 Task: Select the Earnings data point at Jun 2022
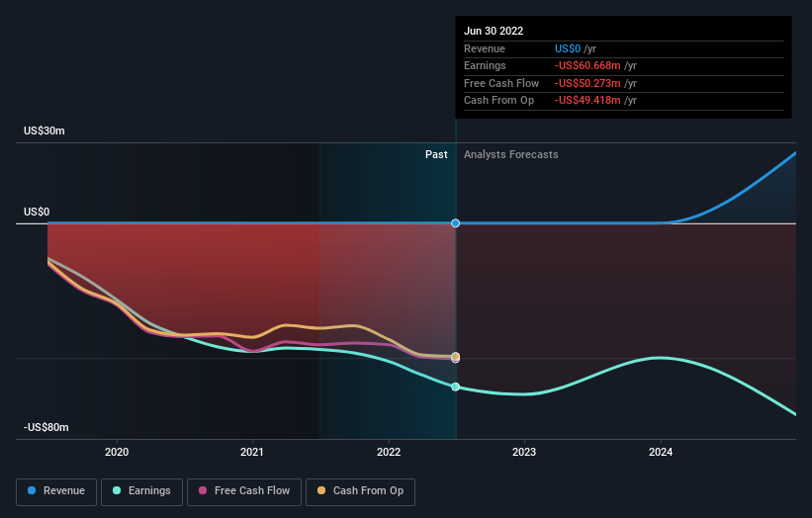click(455, 387)
